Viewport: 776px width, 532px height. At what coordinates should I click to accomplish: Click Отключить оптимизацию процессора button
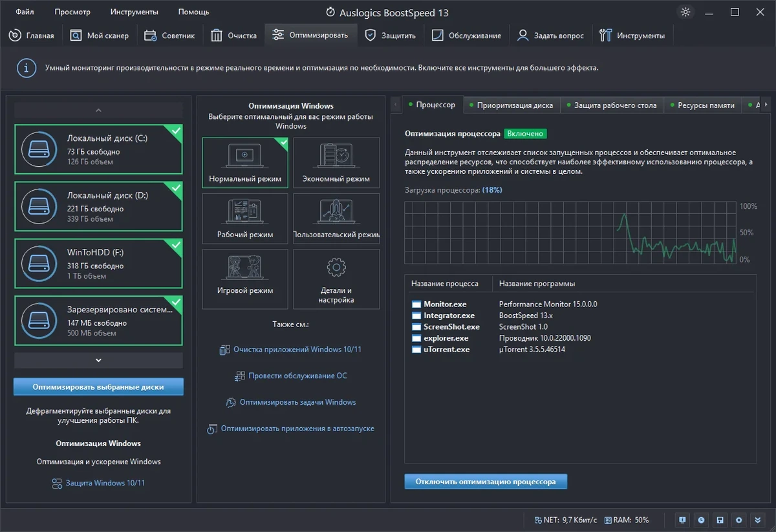(486, 482)
